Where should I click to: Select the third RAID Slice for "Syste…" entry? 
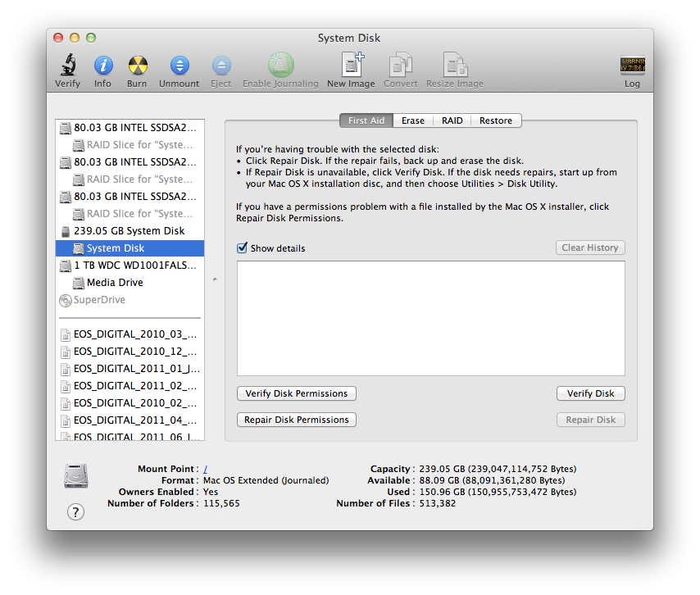[130, 214]
